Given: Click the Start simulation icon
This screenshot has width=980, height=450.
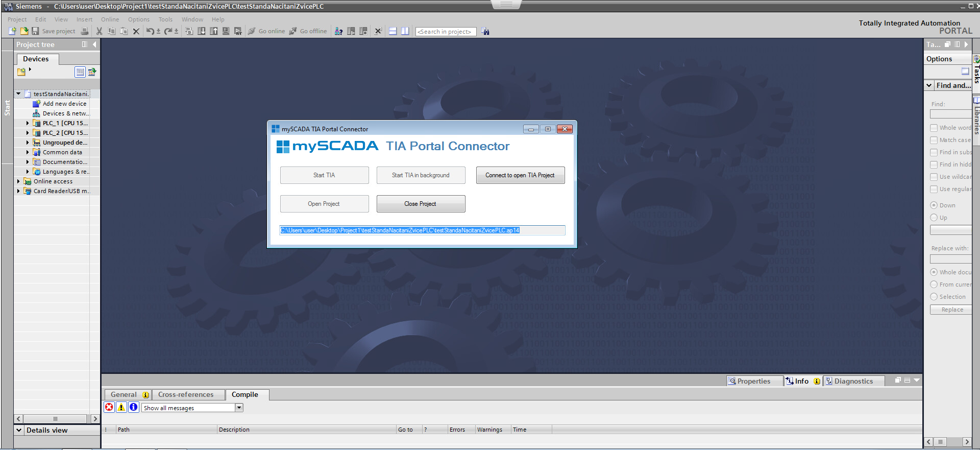Looking at the screenshot, I should pos(226,31).
